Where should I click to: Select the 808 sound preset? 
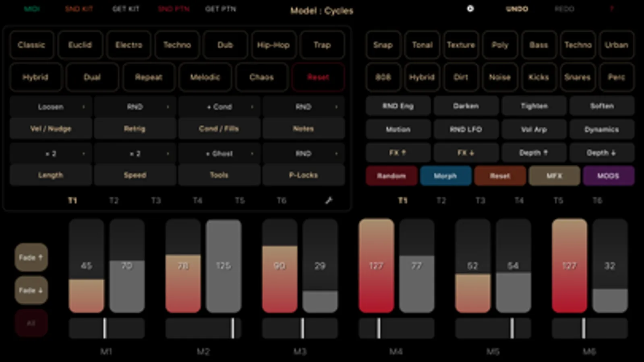click(383, 77)
